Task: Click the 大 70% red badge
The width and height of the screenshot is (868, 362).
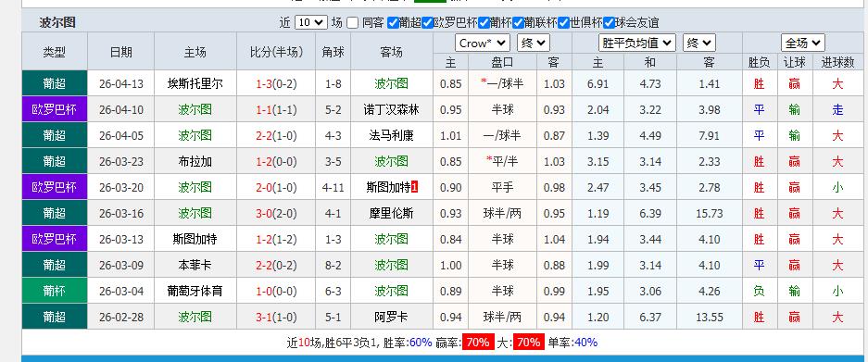Action: (x=529, y=342)
